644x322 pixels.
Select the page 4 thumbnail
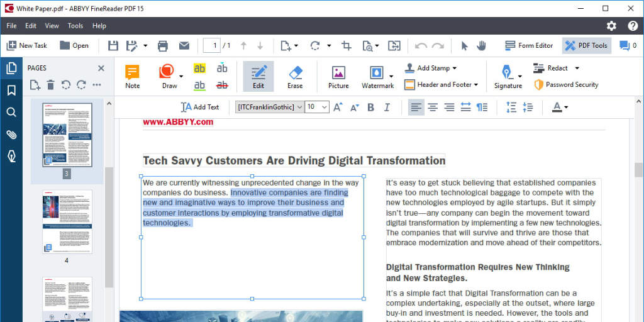click(67, 222)
